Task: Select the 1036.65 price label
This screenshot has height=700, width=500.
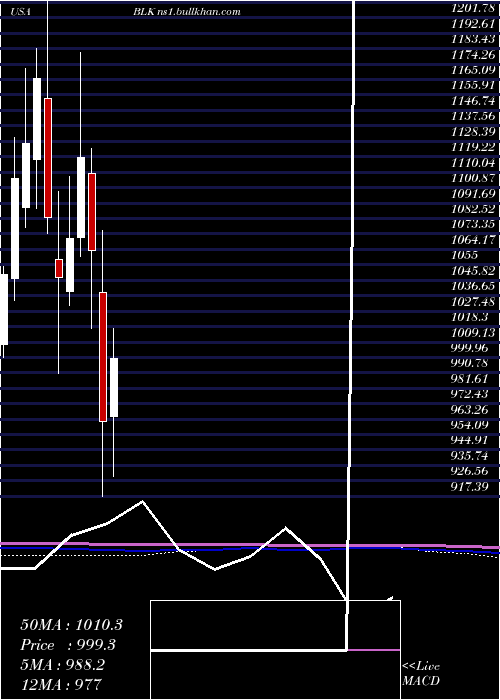Action: click(473, 286)
